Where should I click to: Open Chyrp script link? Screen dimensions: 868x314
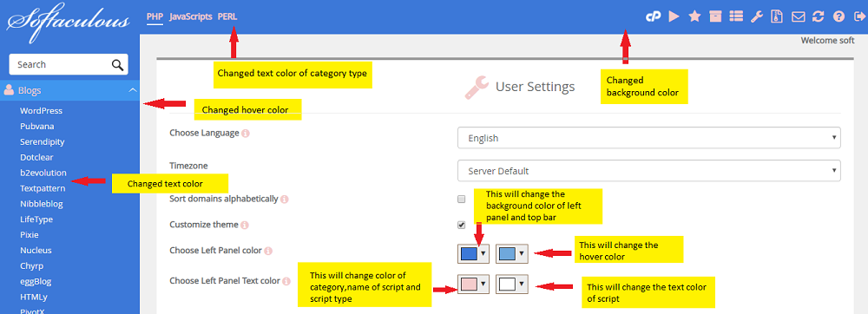[x=31, y=265]
